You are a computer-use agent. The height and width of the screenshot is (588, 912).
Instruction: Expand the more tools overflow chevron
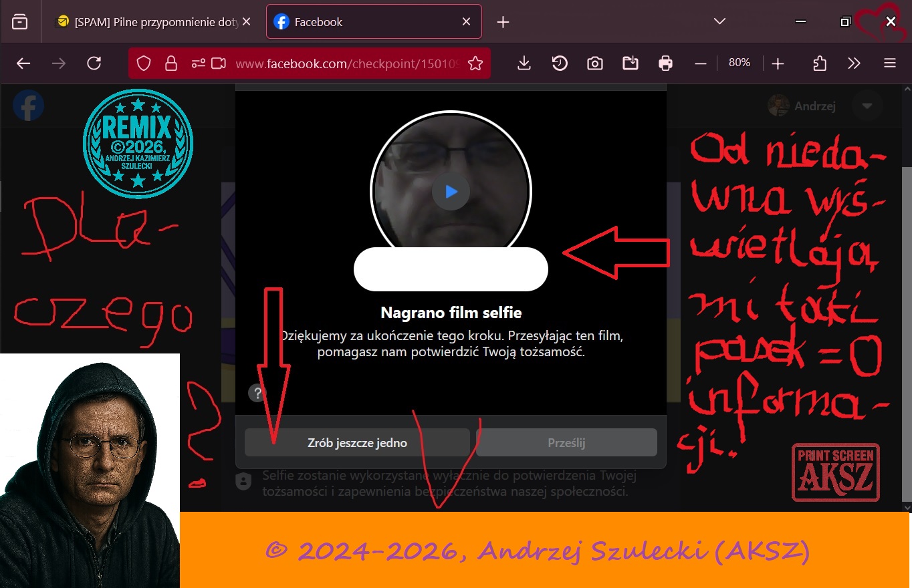[x=854, y=63]
